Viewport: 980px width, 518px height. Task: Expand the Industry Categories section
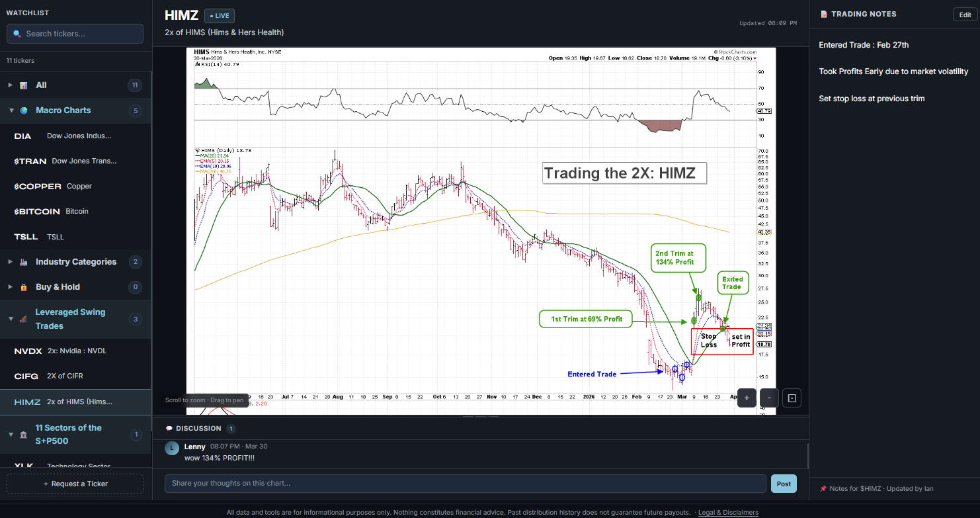click(10, 261)
